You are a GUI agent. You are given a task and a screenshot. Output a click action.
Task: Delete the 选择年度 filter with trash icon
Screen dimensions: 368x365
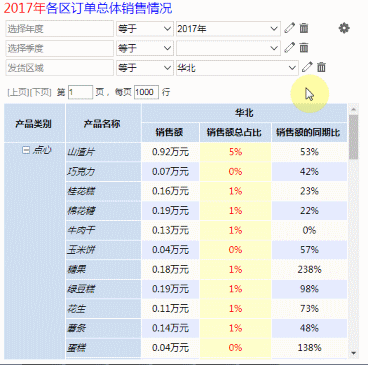[304, 28]
